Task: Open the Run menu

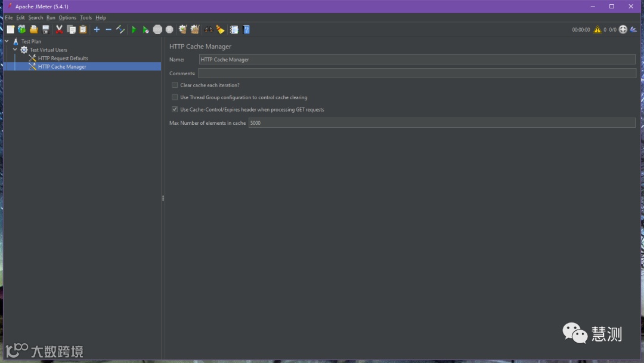Action: 51,18
